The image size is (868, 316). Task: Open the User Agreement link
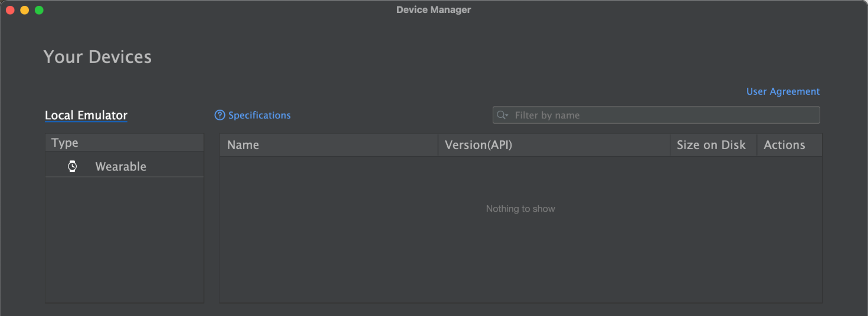[782, 91]
